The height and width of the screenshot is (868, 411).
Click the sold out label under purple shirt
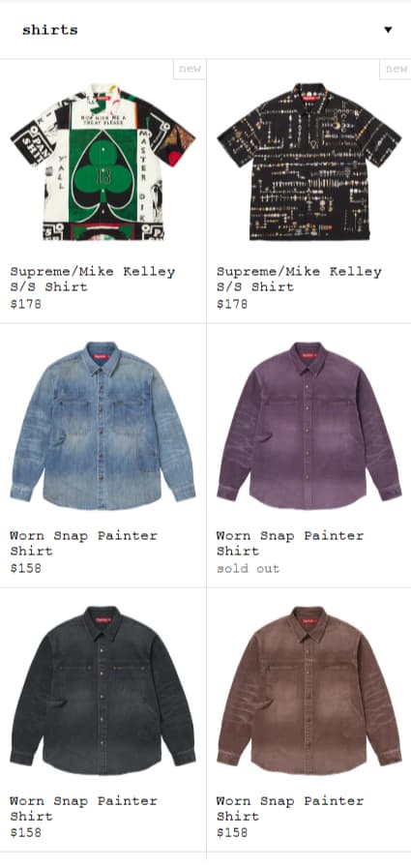click(x=248, y=569)
